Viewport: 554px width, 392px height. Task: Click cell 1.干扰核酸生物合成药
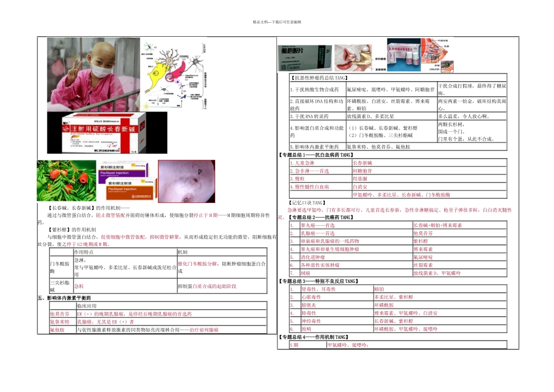tap(314, 89)
